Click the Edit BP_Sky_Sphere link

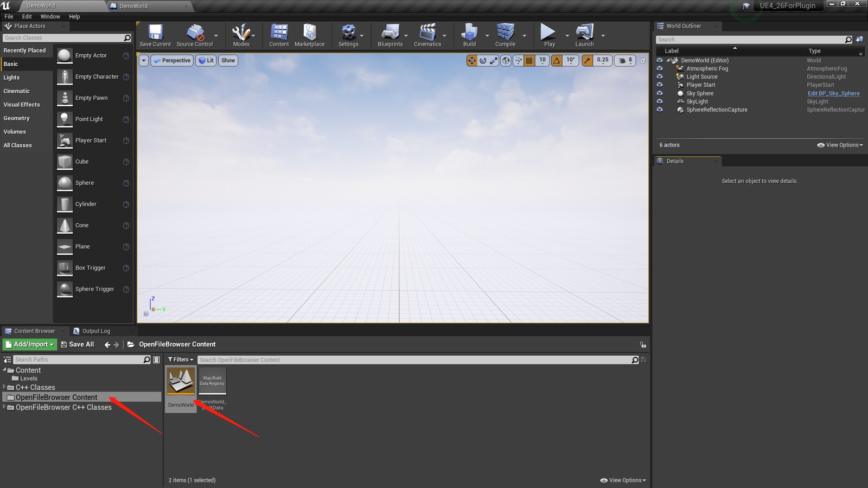[x=833, y=93]
